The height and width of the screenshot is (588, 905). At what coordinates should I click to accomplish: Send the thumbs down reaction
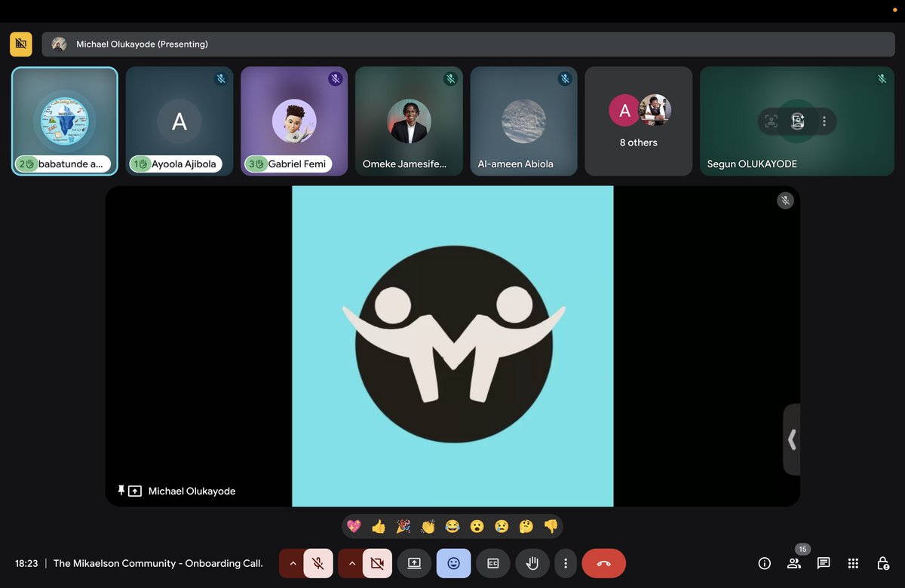coord(551,526)
